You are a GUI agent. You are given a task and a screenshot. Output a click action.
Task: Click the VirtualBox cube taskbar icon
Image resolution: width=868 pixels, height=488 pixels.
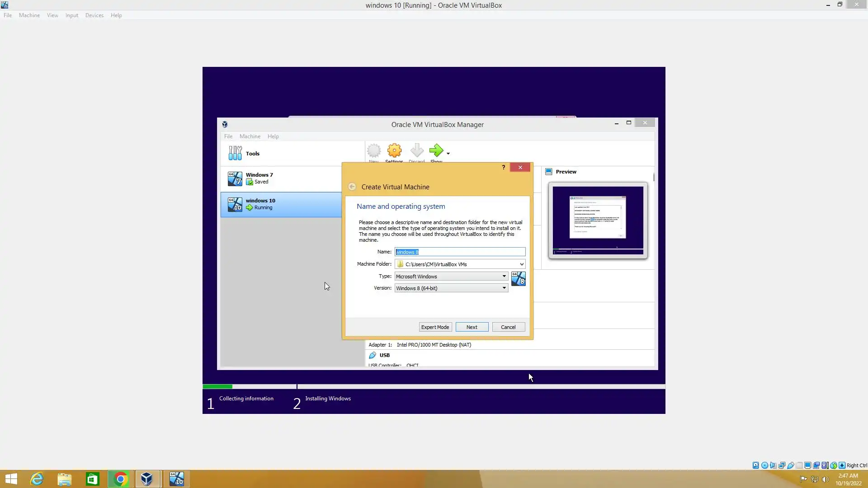coord(146,479)
